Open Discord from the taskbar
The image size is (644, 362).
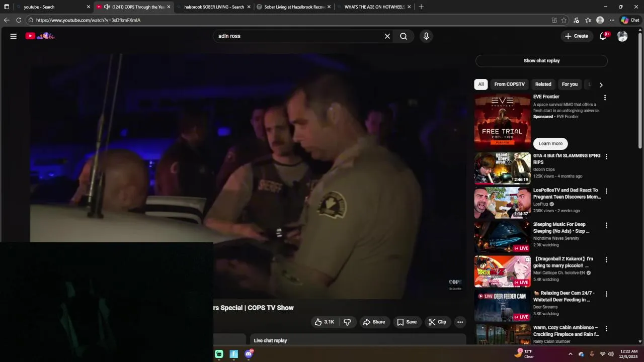(249, 354)
